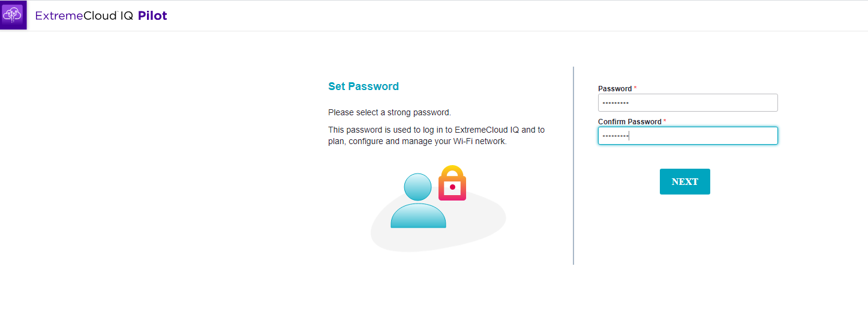
Task: Click the "Set Password" heading
Action: pos(364,86)
